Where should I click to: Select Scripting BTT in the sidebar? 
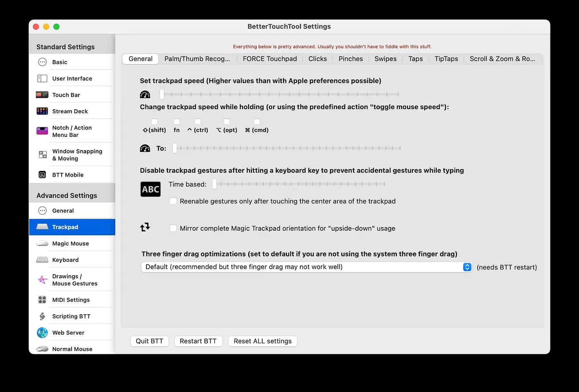point(71,316)
